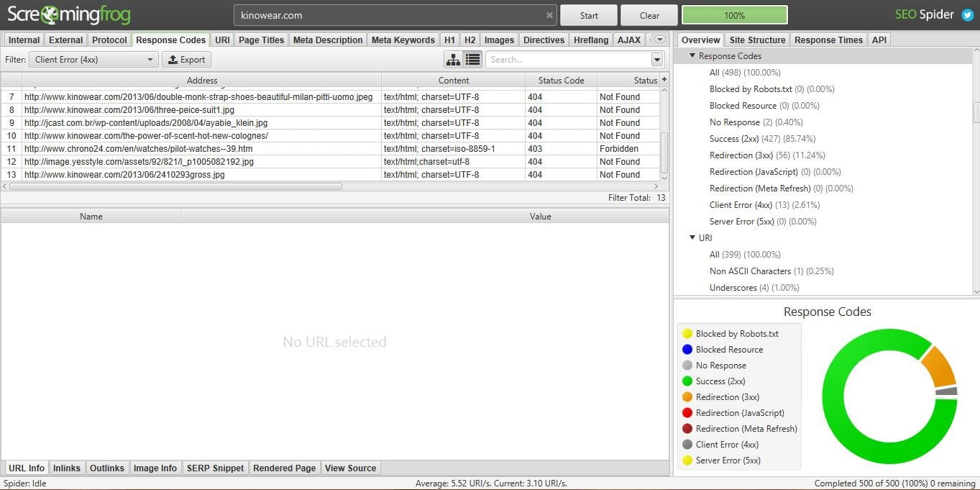The height and width of the screenshot is (490, 980).
Task: Sort by the Status Code column header
Action: point(562,81)
